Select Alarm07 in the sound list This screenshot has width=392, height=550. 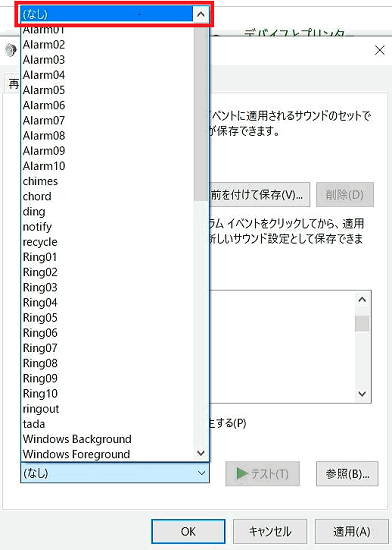point(107,120)
